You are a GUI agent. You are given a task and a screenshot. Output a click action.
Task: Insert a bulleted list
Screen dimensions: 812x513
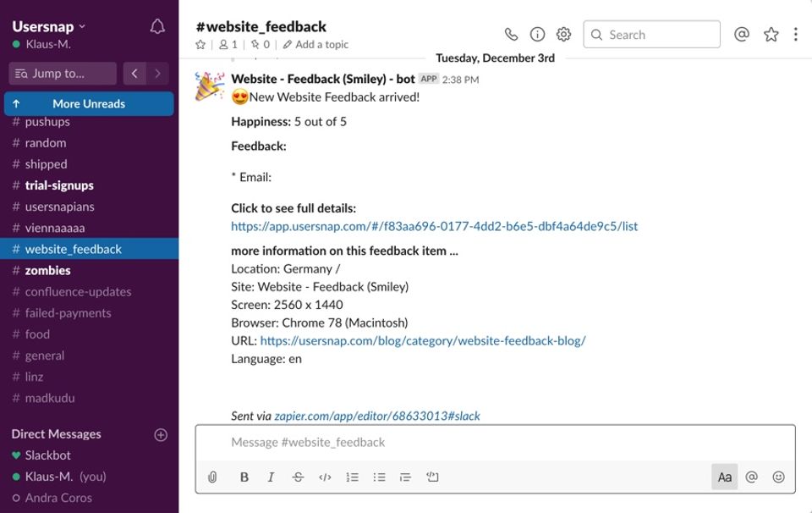coord(379,477)
